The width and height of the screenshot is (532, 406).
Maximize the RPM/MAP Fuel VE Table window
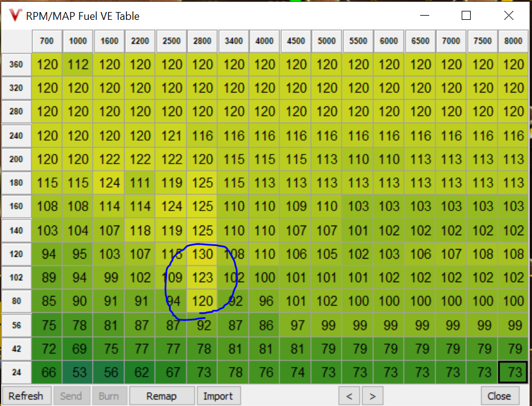click(466, 16)
